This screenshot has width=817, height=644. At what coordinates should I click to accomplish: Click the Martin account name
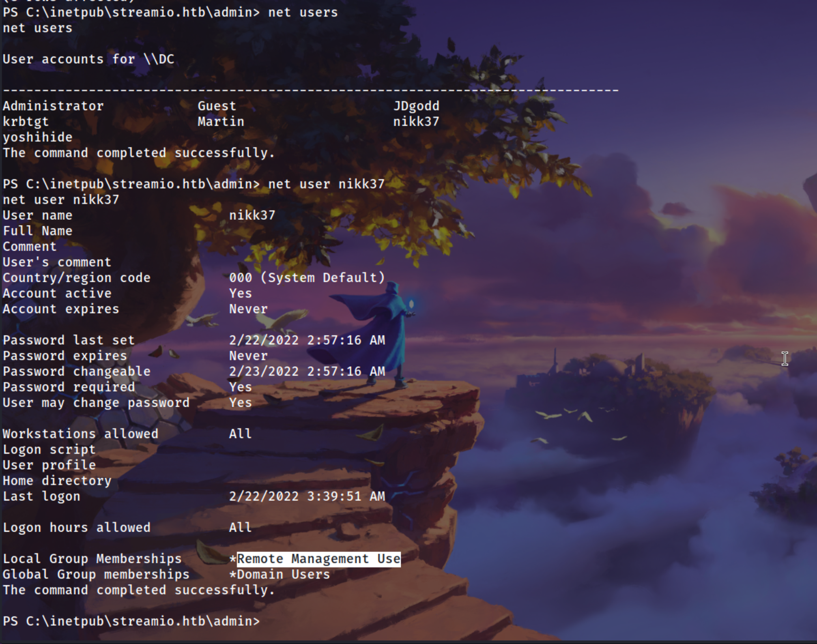tap(221, 122)
